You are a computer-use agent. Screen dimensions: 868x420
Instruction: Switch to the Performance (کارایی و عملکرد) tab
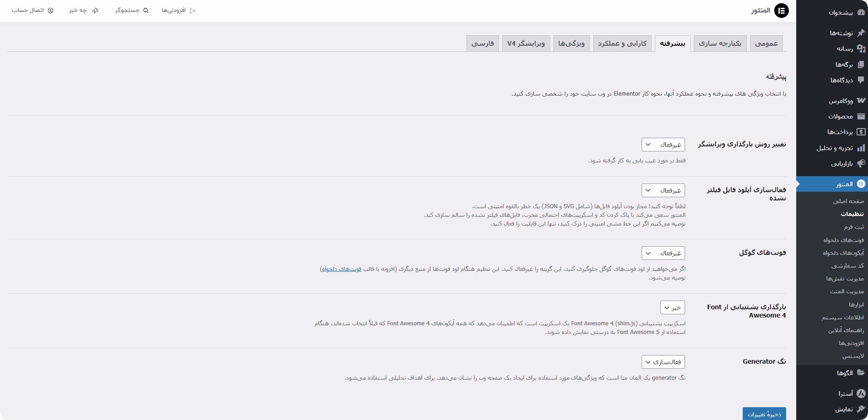(622, 43)
